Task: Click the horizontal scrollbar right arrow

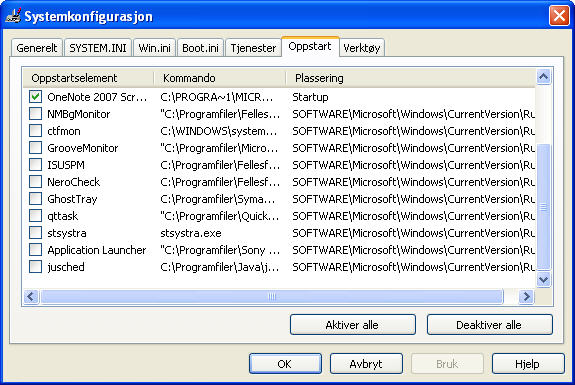Action: [526, 296]
